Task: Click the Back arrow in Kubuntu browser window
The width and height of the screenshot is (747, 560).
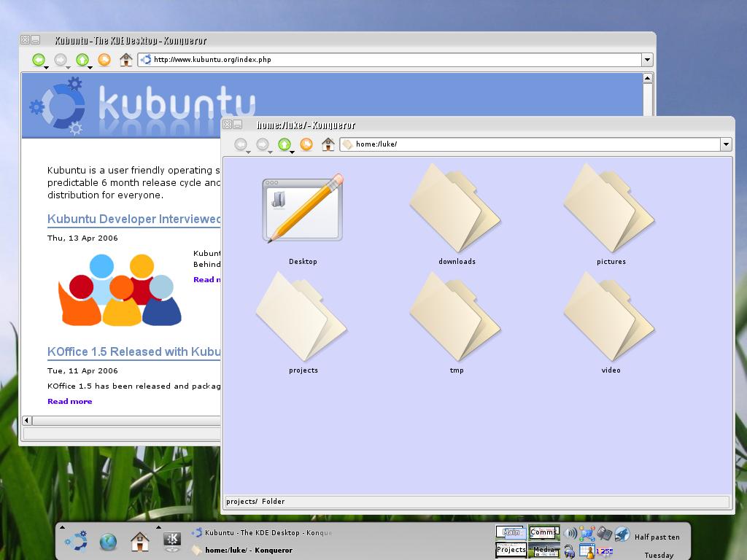Action: tap(38, 60)
